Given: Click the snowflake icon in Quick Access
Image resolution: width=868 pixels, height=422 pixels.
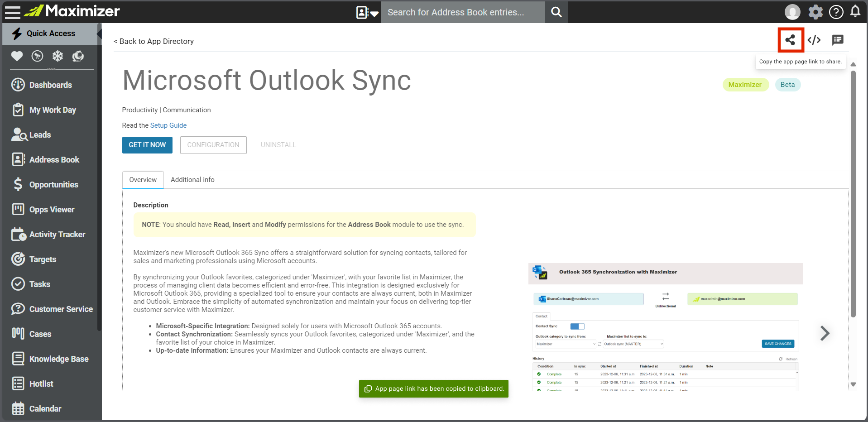Looking at the screenshot, I should [x=58, y=56].
